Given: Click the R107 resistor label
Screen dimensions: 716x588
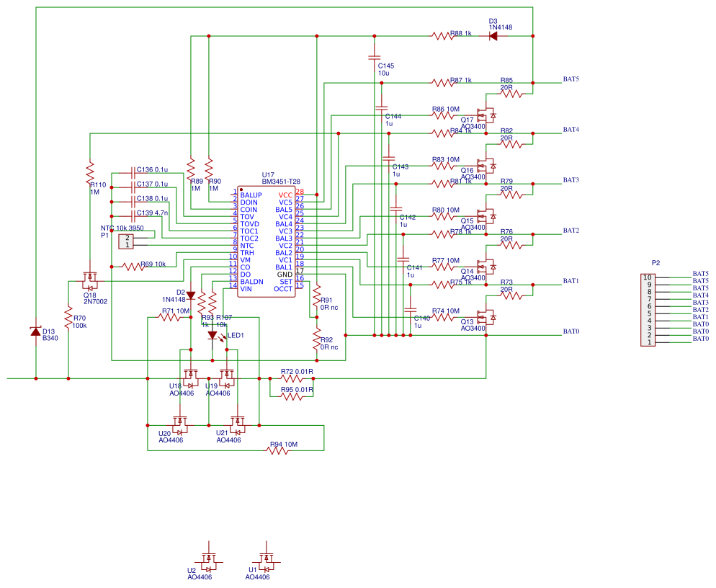Looking at the screenshot, I should 224,317.
